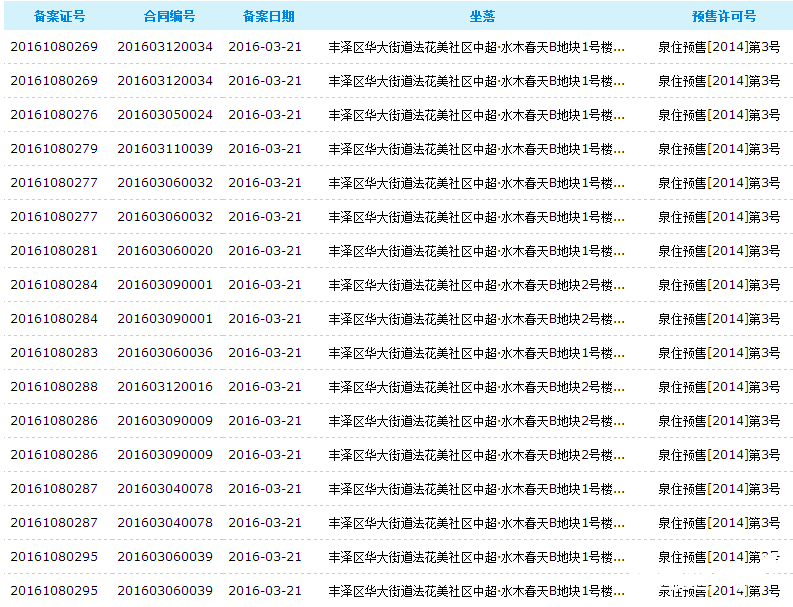Click contract number 201603050024
793x607 pixels.
165,115
